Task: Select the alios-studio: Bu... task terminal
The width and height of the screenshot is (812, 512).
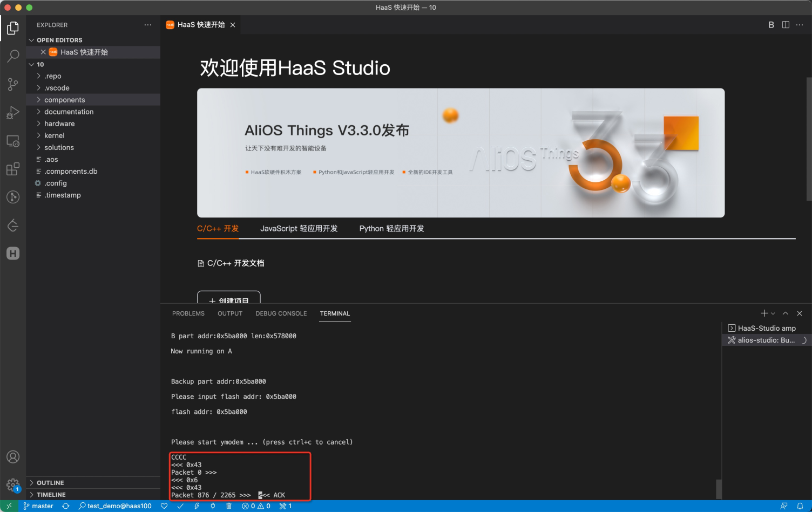Action: 766,340
